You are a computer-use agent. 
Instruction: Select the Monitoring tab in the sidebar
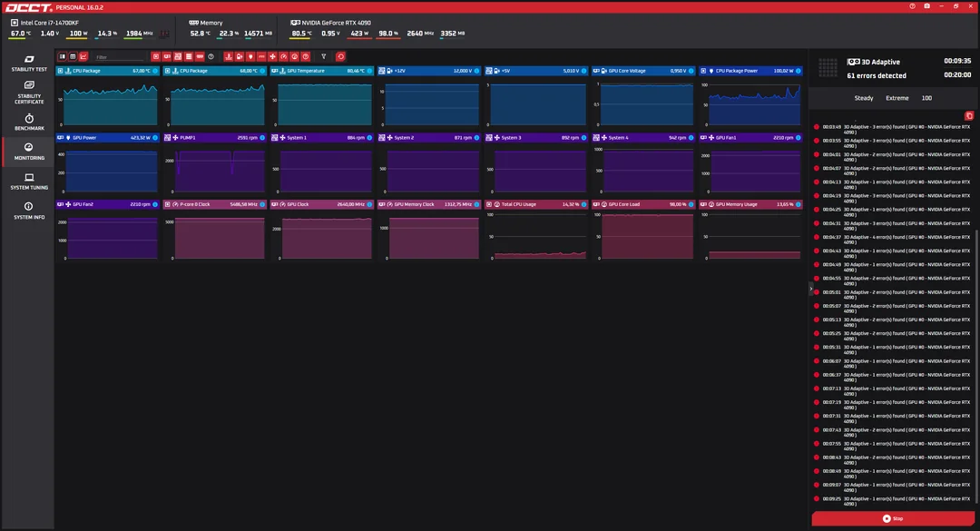click(29, 152)
